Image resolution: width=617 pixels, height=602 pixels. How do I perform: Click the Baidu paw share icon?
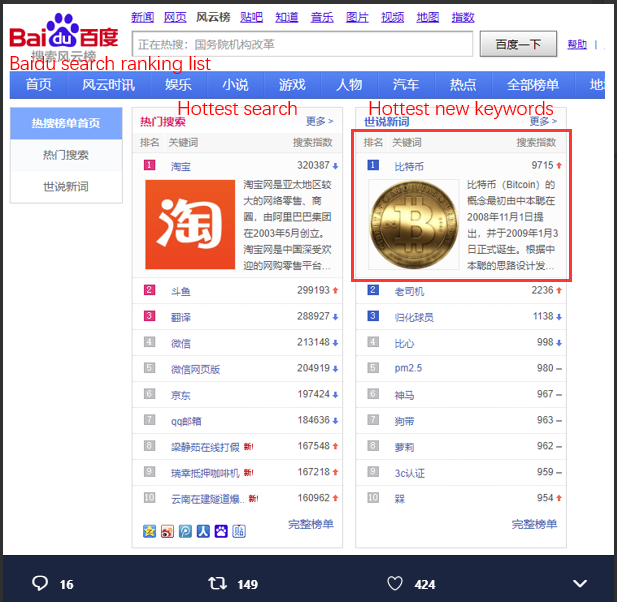221,531
